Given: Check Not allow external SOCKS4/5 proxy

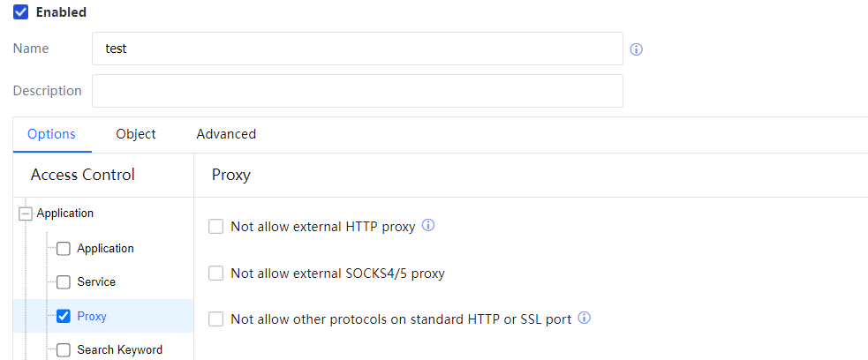Looking at the screenshot, I should [x=216, y=274].
